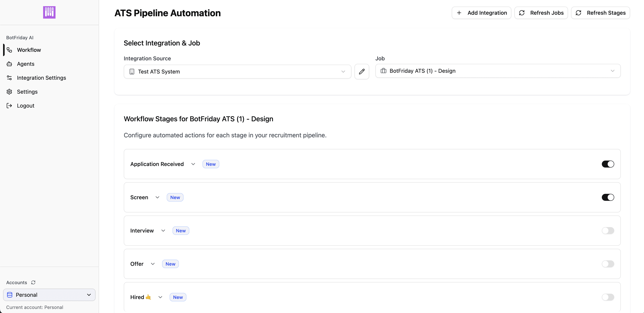
Task: Click the Integration Settings sliders icon
Action: point(9,78)
